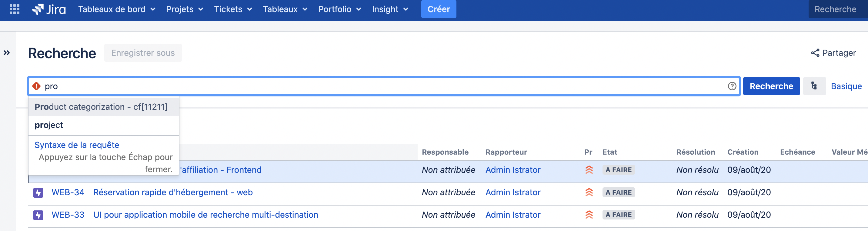The image size is (868, 231).
Task: Click the Partager share icon
Action: [x=815, y=53]
